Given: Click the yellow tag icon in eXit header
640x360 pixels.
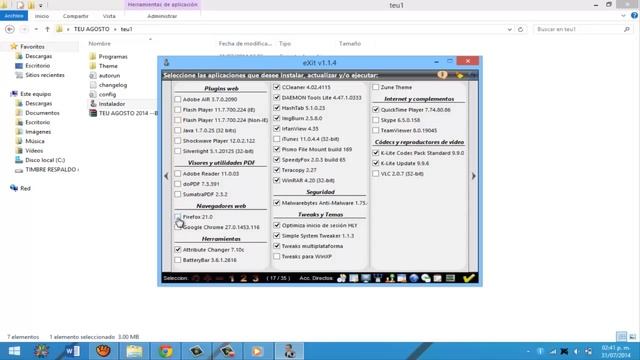Looking at the screenshot, I should tap(460, 75).
